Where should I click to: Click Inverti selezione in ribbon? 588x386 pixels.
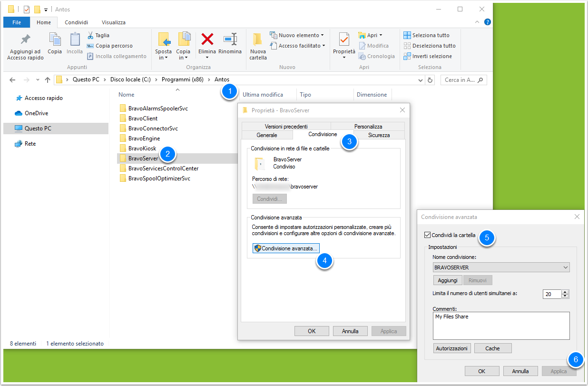tap(428, 56)
